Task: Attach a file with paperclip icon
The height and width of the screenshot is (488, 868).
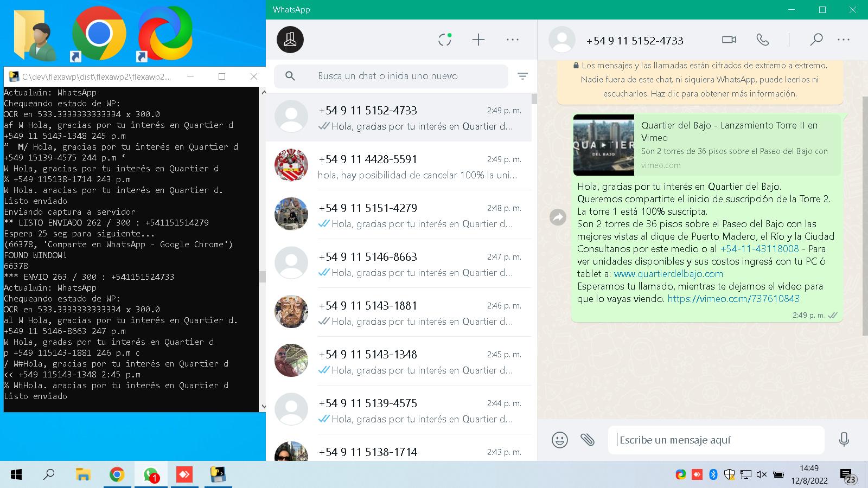Action: 588,439
